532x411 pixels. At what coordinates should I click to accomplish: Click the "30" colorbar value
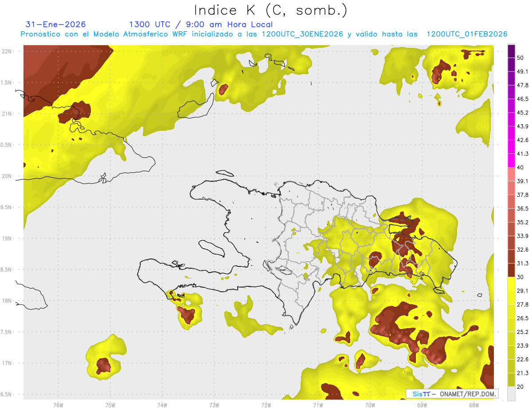(520, 277)
